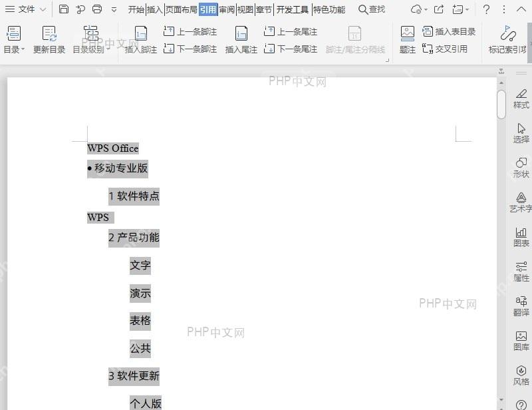Open the 目录级别 dropdown

91,40
